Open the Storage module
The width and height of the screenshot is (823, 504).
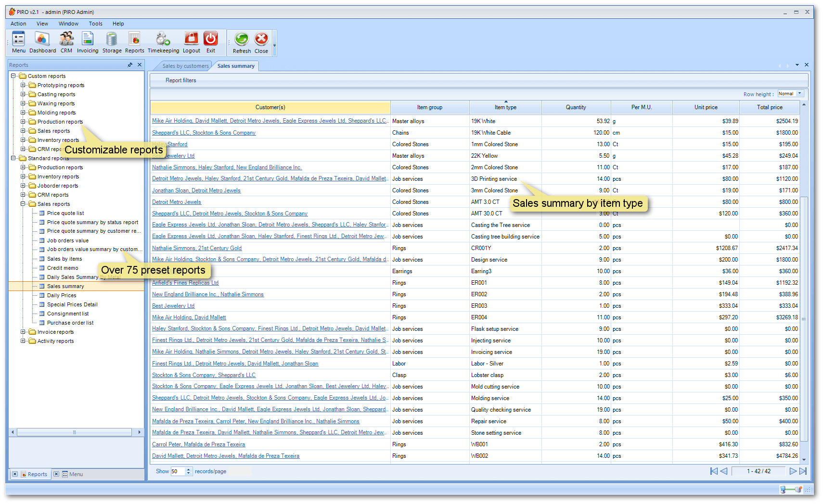112,42
